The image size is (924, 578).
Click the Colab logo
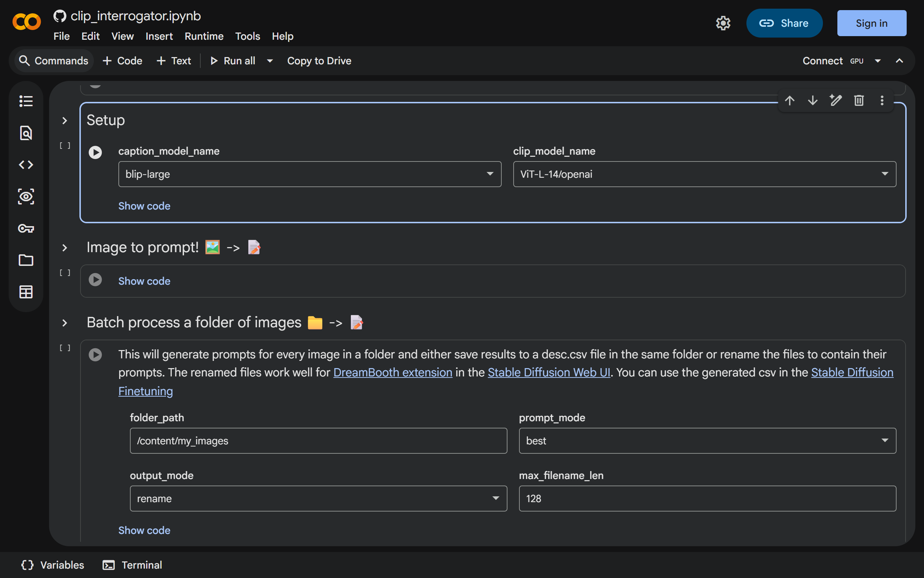[26, 22]
